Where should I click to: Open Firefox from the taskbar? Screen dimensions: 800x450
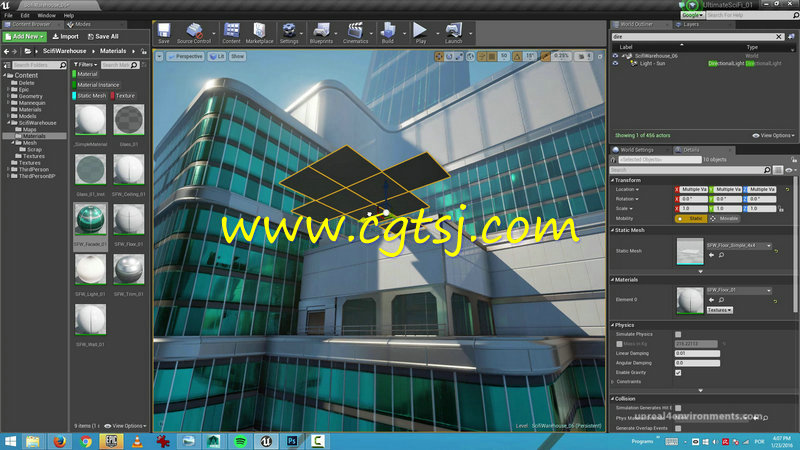[x=59, y=441]
